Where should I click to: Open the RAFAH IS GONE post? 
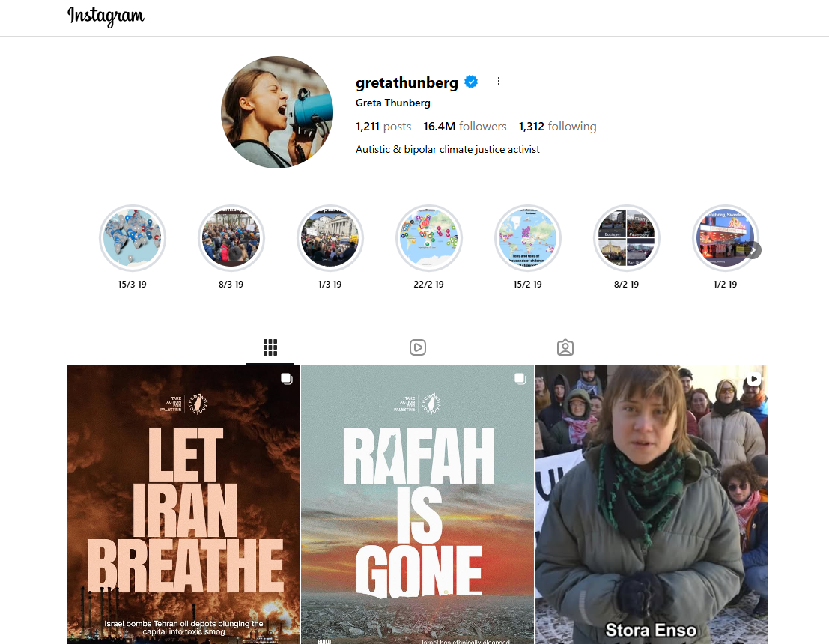[418, 505]
